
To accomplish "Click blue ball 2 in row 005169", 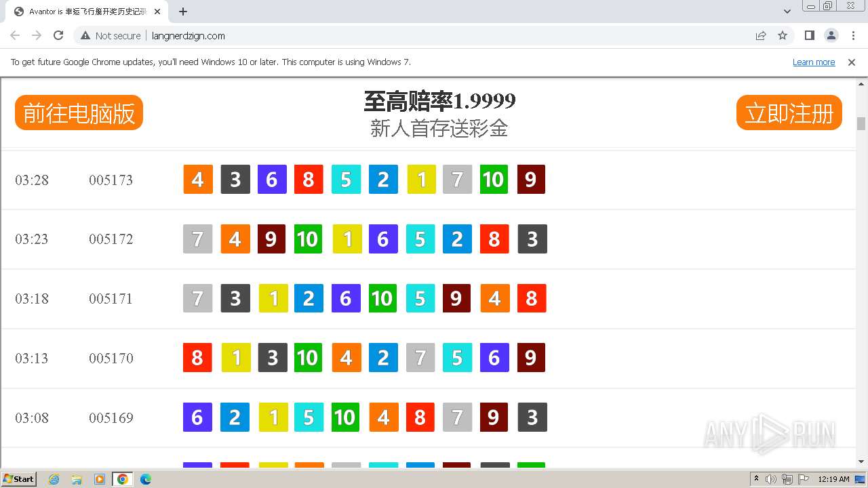I will [x=235, y=417].
